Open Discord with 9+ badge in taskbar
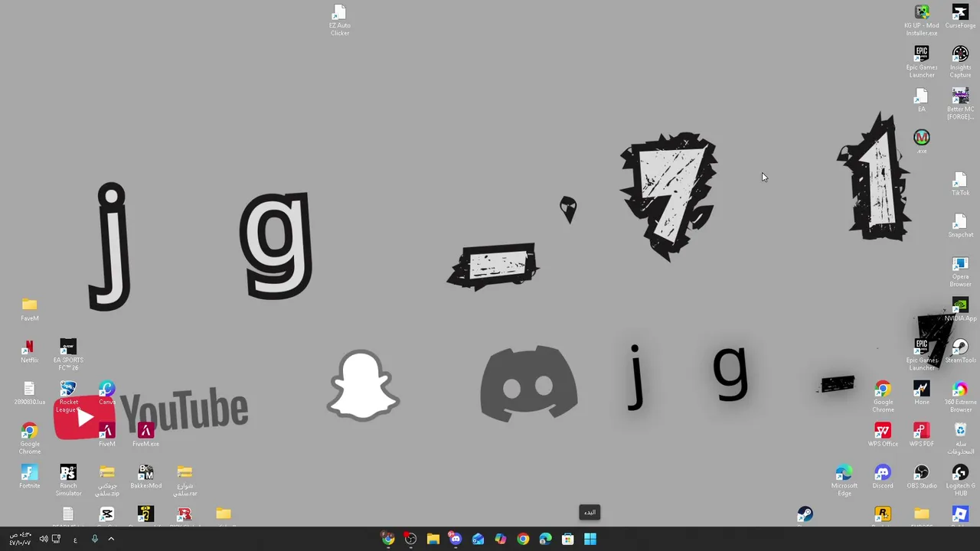The width and height of the screenshot is (980, 551). (456, 540)
